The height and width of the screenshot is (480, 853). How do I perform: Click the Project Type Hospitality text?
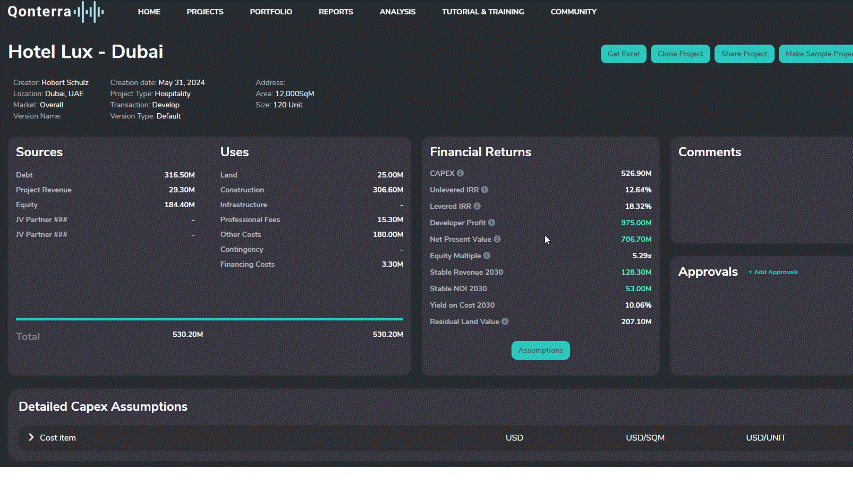pos(172,94)
